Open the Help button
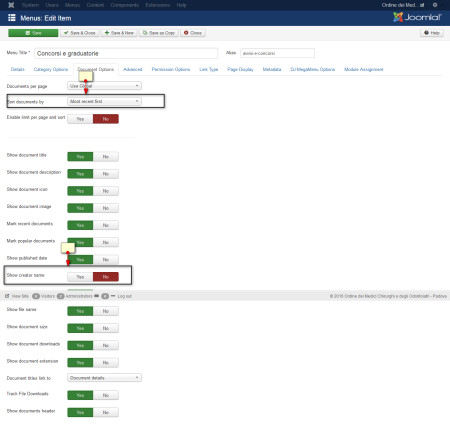The image size is (450, 440). coord(432,33)
